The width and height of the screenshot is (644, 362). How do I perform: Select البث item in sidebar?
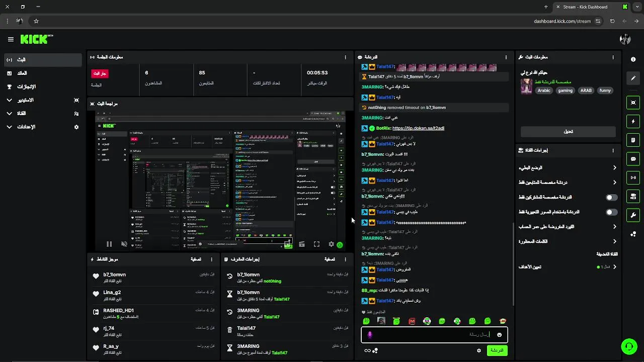click(43, 60)
